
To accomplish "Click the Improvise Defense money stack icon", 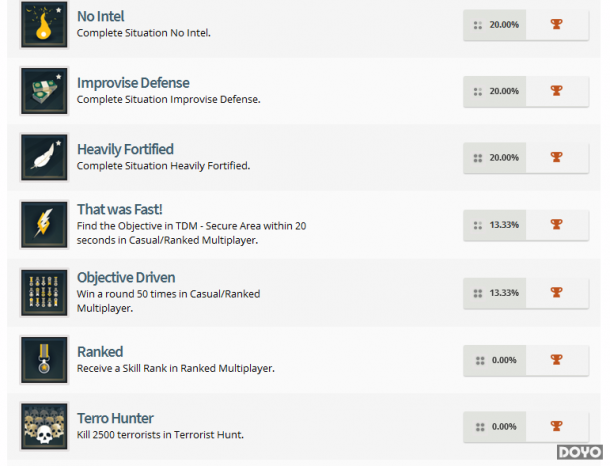I will tap(44, 91).
